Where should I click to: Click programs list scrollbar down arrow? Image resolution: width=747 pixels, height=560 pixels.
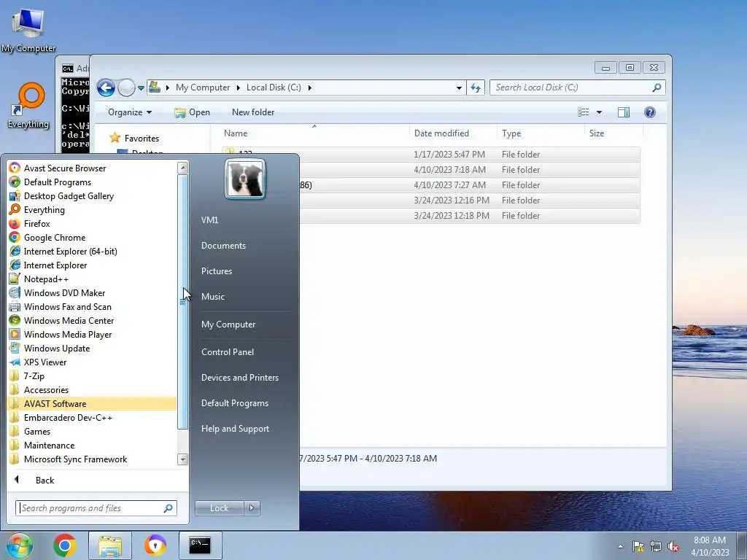[182, 459]
